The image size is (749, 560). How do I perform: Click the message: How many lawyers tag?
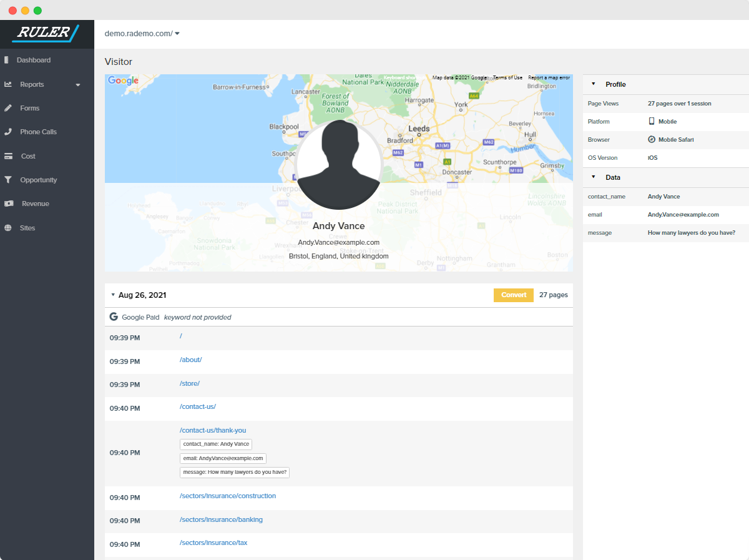235,472
